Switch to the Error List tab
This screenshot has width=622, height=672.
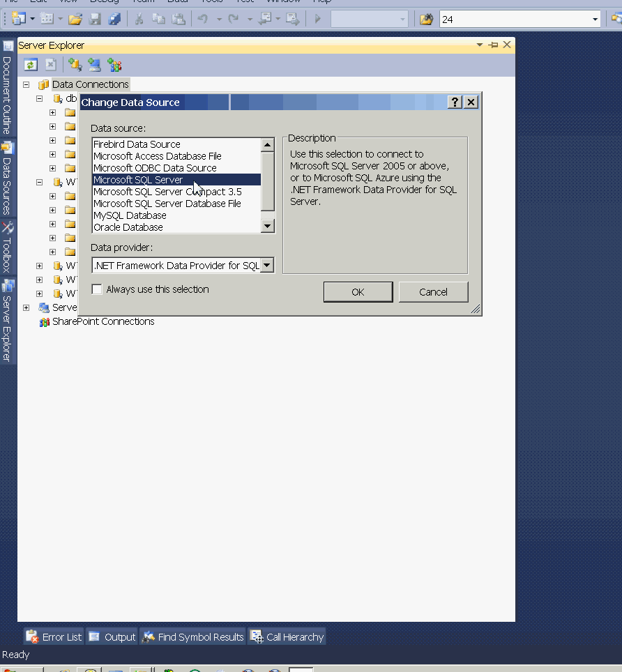[54, 637]
